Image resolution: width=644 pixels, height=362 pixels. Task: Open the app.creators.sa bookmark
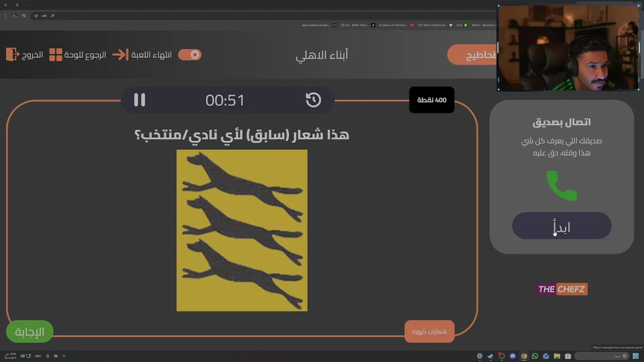318,25
